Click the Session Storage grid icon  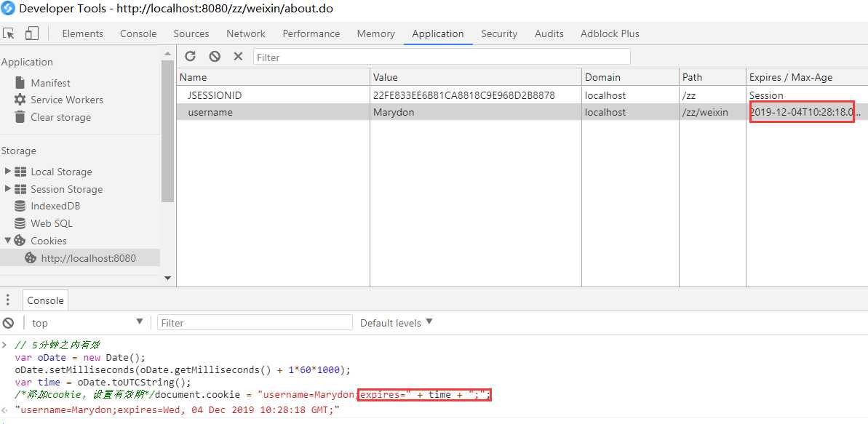(20, 189)
